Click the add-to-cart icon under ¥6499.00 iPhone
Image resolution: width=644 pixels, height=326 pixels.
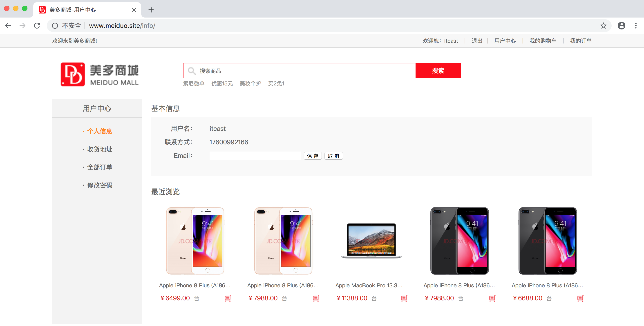228,298
